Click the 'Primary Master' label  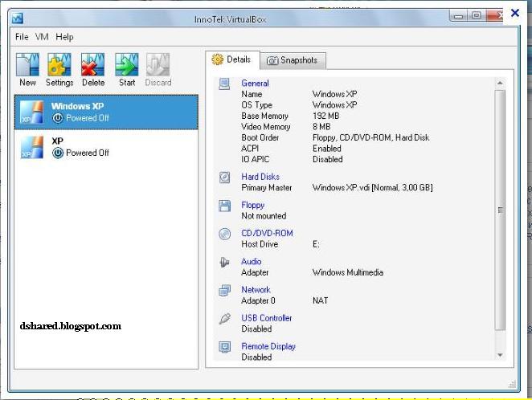(x=267, y=188)
